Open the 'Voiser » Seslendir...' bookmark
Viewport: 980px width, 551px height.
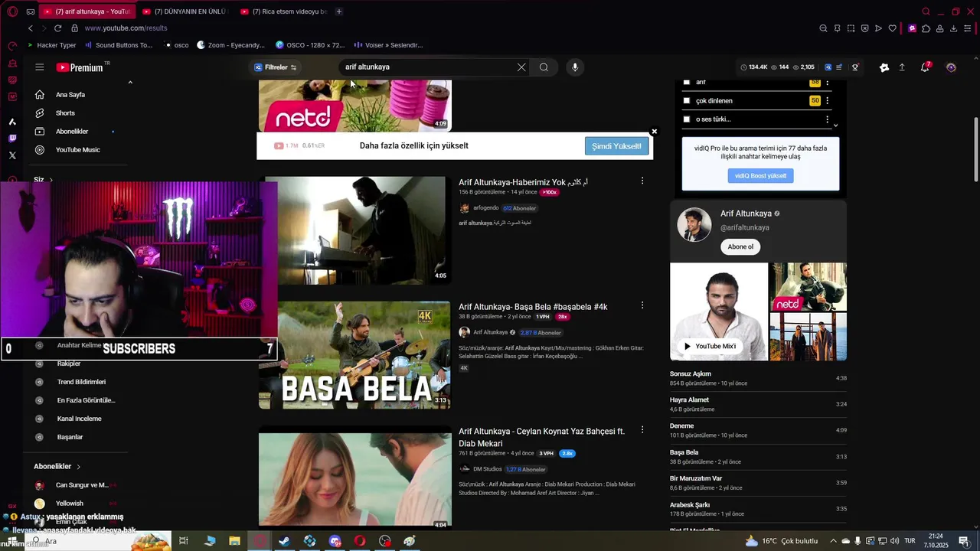coord(389,45)
